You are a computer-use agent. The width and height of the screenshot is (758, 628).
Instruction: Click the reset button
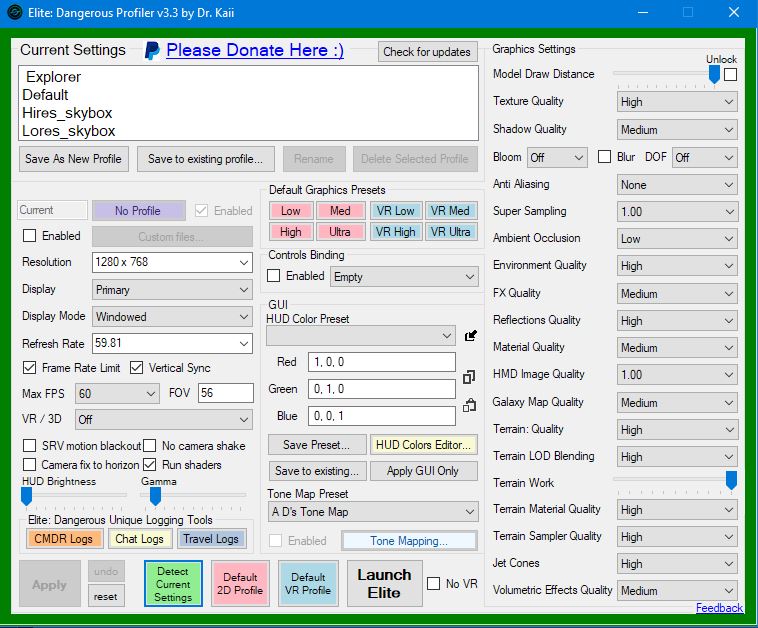[x=106, y=596]
